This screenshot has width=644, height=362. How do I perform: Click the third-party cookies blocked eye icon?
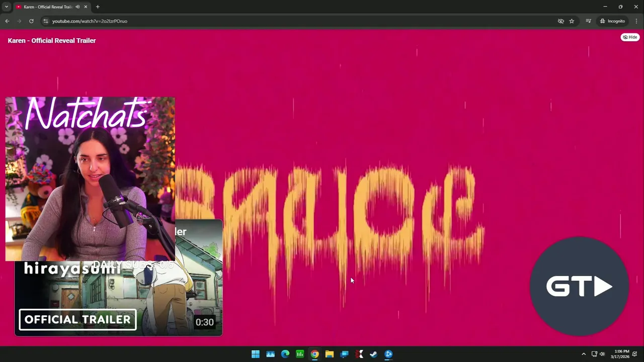tap(560, 21)
